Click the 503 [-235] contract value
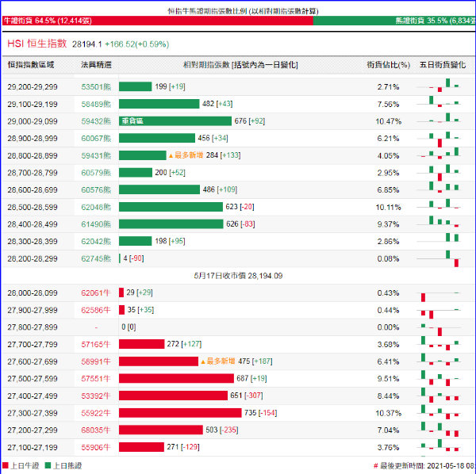The width and height of the screenshot is (476, 474). click(222, 430)
